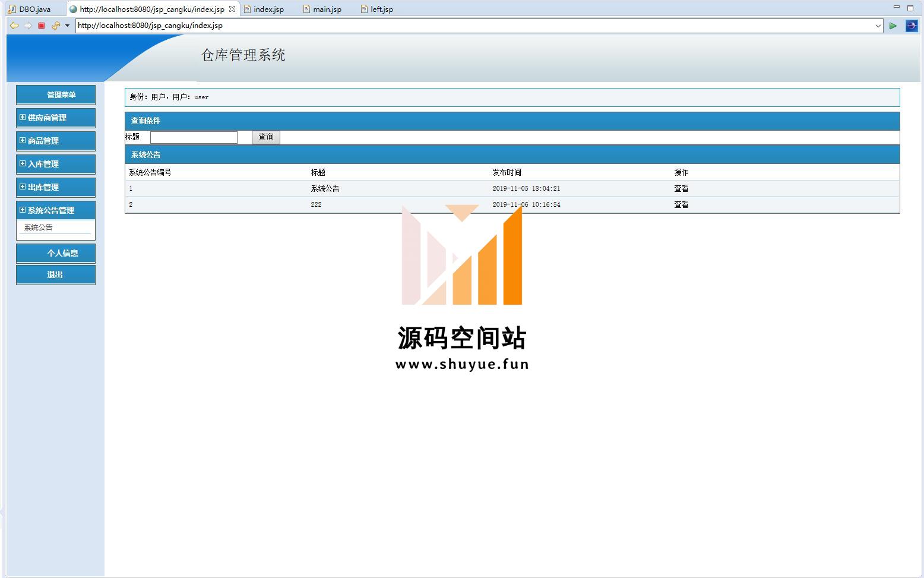Open the URL history dropdown arrow

[x=878, y=26]
